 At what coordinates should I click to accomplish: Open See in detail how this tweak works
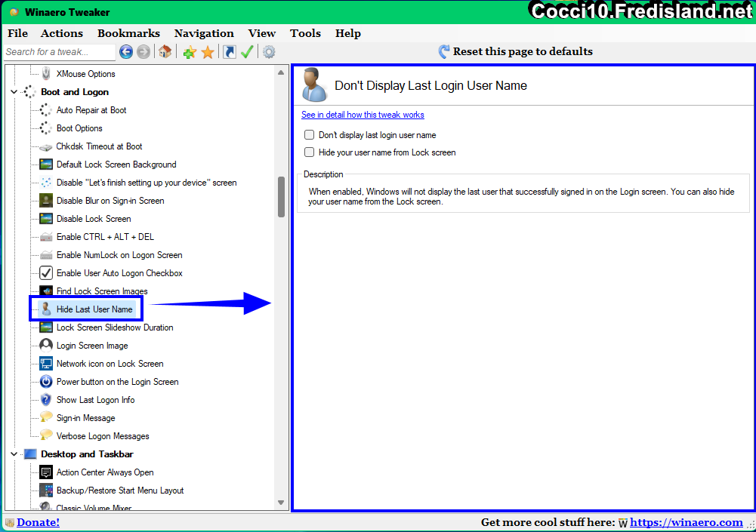pos(363,115)
